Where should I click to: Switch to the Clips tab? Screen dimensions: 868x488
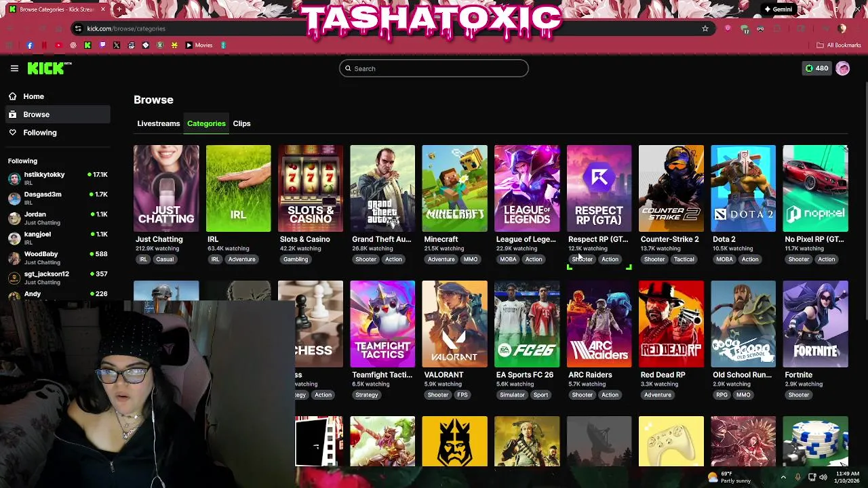coord(241,123)
